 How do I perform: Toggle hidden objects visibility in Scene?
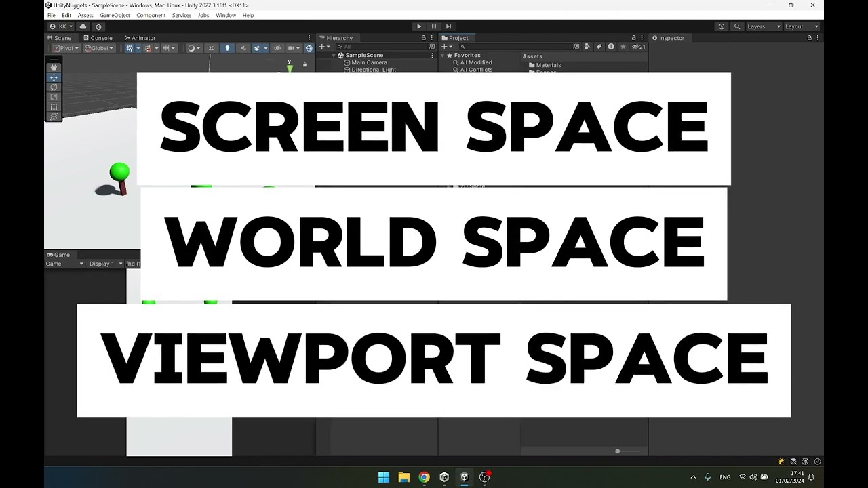coord(277,48)
